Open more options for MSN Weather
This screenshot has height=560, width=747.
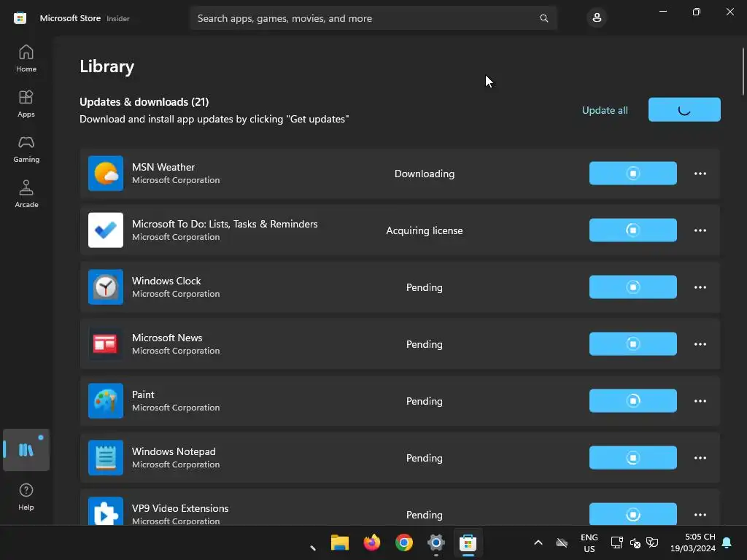click(x=700, y=174)
